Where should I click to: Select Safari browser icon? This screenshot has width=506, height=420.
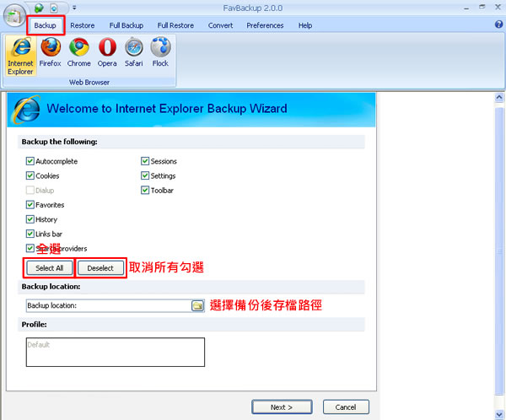134,52
